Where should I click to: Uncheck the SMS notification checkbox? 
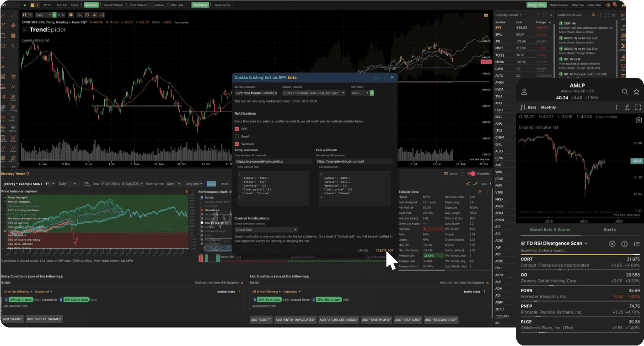[236, 128]
